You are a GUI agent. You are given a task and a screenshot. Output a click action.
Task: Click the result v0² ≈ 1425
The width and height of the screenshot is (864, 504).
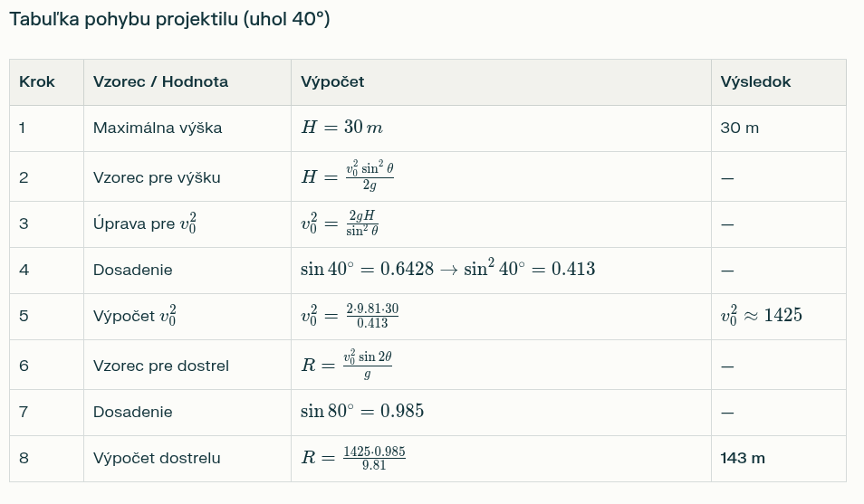click(761, 316)
